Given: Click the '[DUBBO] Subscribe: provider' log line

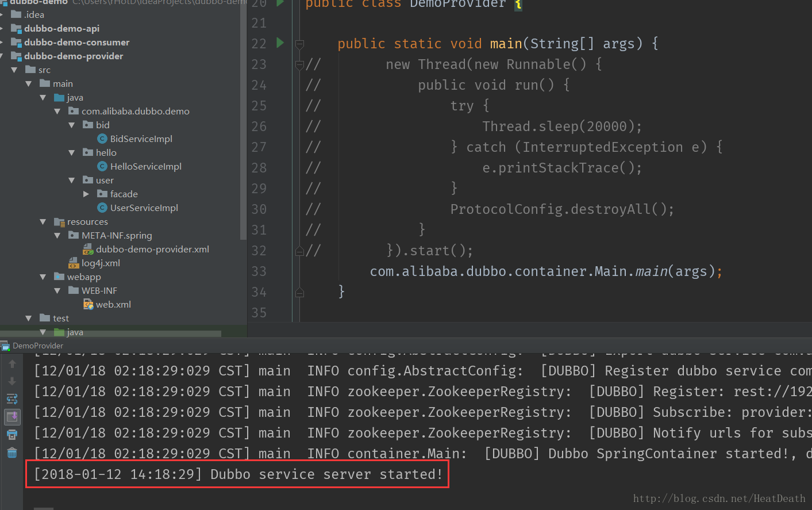Looking at the screenshot, I should (x=422, y=412).
